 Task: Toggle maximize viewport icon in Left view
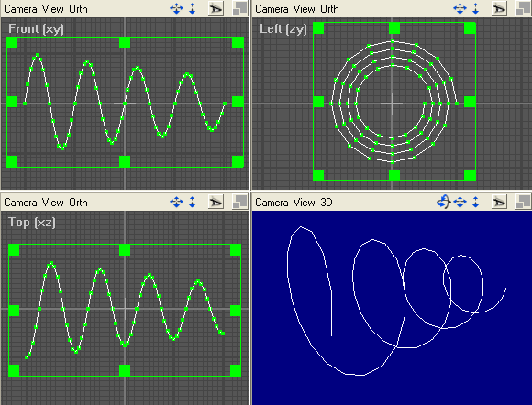[x=523, y=9]
